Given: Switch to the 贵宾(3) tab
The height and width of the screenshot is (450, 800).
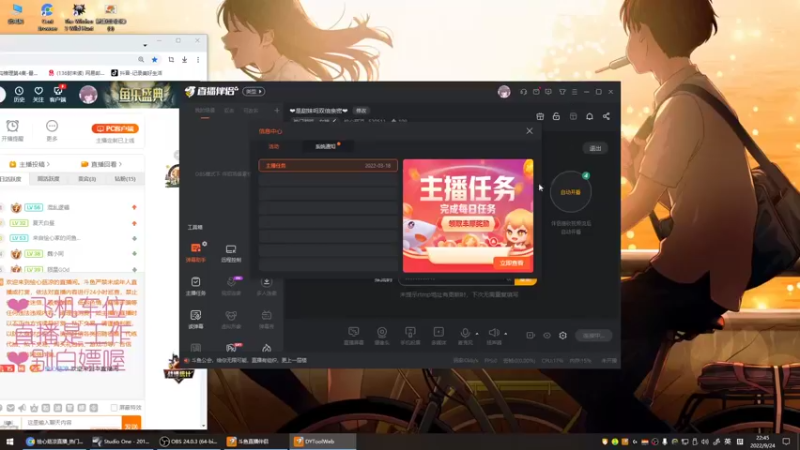Looking at the screenshot, I should click(x=87, y=179).
